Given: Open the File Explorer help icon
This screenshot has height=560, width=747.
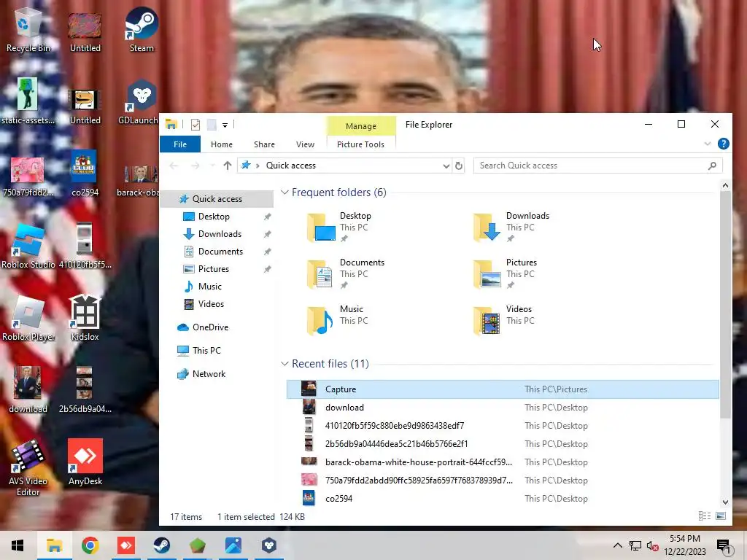Looking at the screenshot, I should 723,144.
